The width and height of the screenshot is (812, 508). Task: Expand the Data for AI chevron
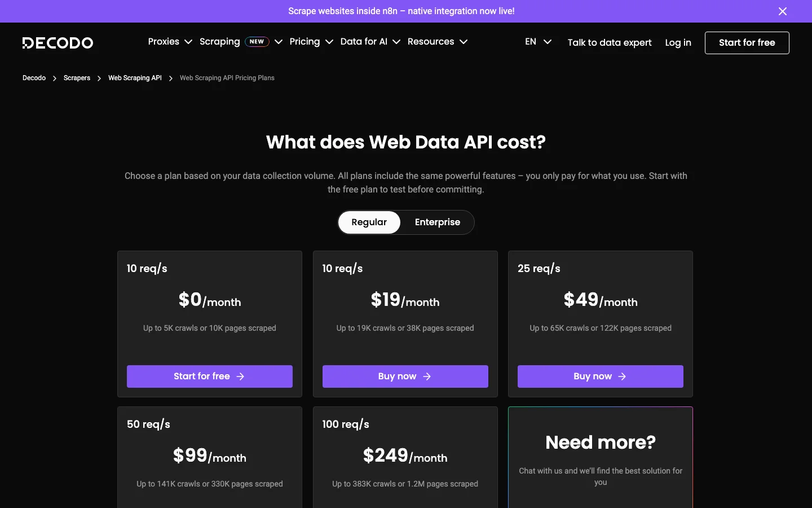[396, 42]
